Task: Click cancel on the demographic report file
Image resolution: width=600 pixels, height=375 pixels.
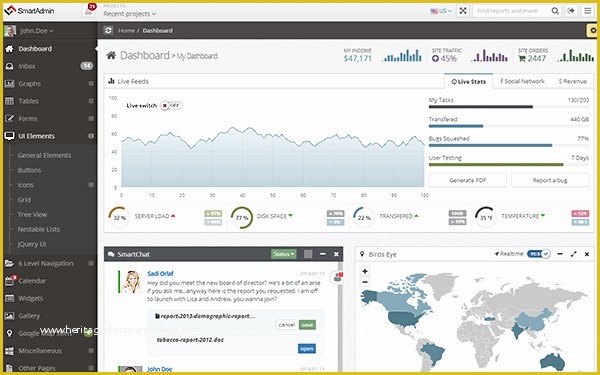Action: (x=287, y=325)
